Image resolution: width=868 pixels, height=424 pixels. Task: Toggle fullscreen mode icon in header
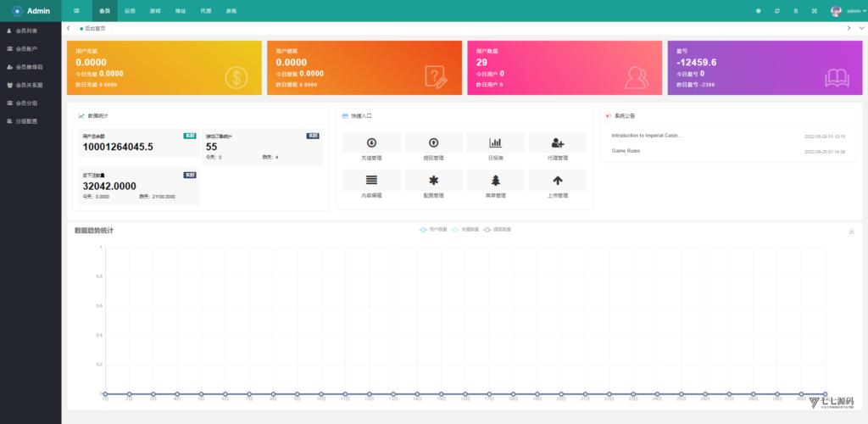pos(815,11)
